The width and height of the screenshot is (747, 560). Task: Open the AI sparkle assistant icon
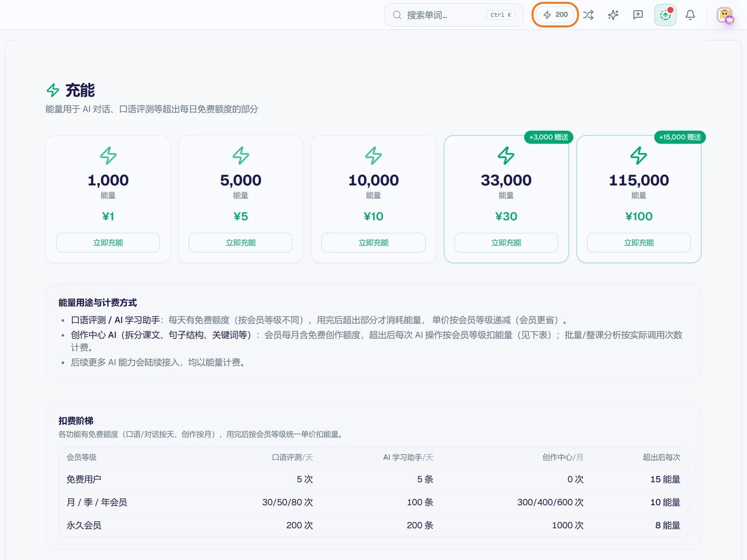[x=613, y=15]
